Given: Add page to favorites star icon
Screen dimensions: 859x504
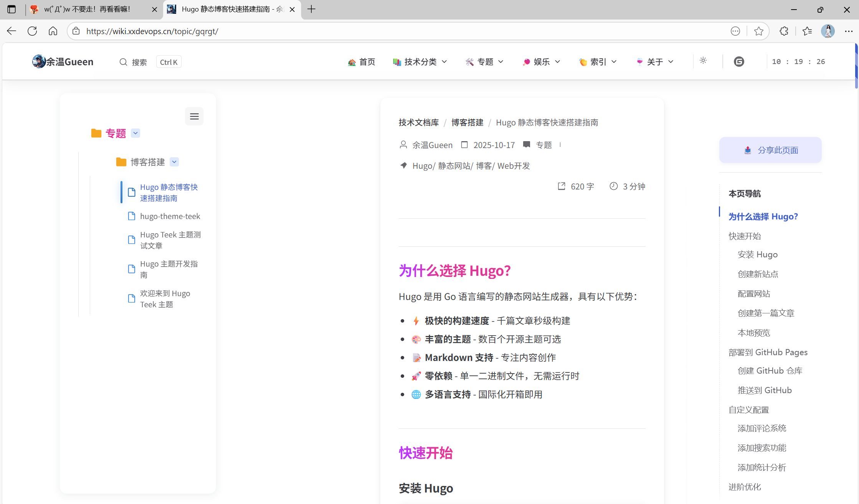Looking at the screenshot, I should click(758, 31).
